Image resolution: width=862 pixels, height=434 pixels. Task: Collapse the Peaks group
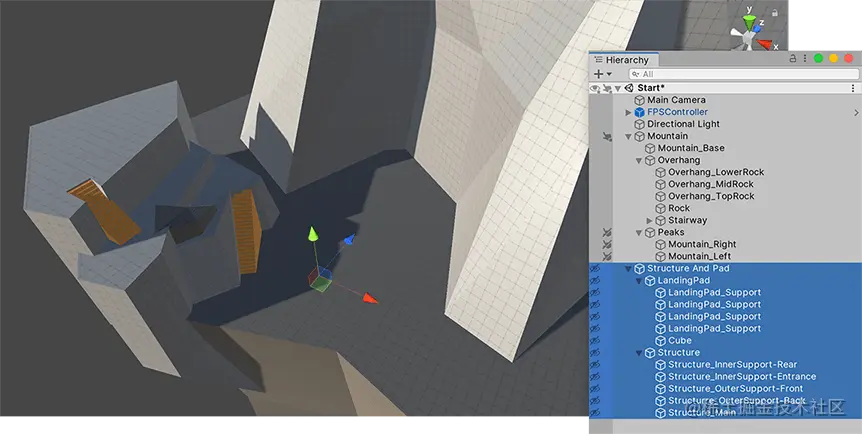tap(639, 233)
